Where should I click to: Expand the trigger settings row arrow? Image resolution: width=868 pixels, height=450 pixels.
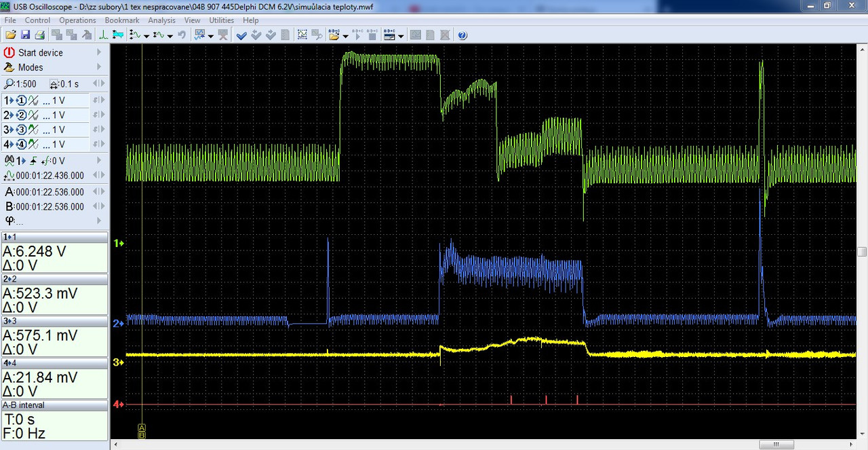point(99,161)
